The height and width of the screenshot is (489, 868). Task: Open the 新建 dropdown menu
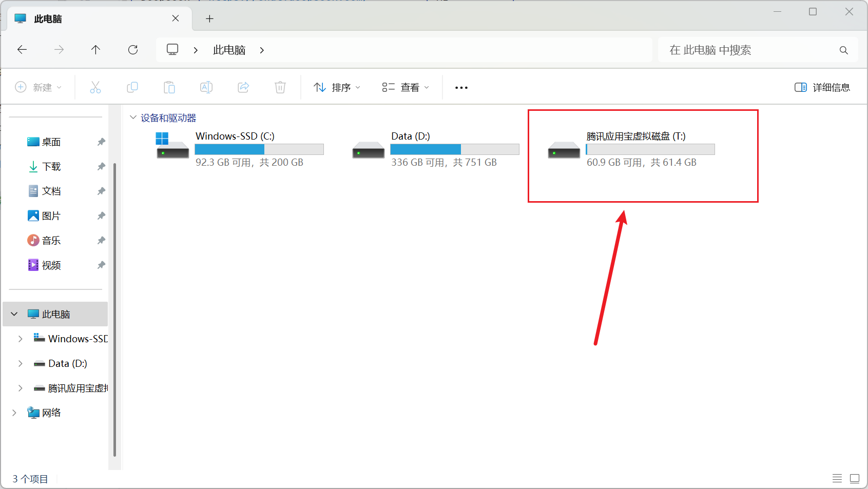click(x=38, y=87)
